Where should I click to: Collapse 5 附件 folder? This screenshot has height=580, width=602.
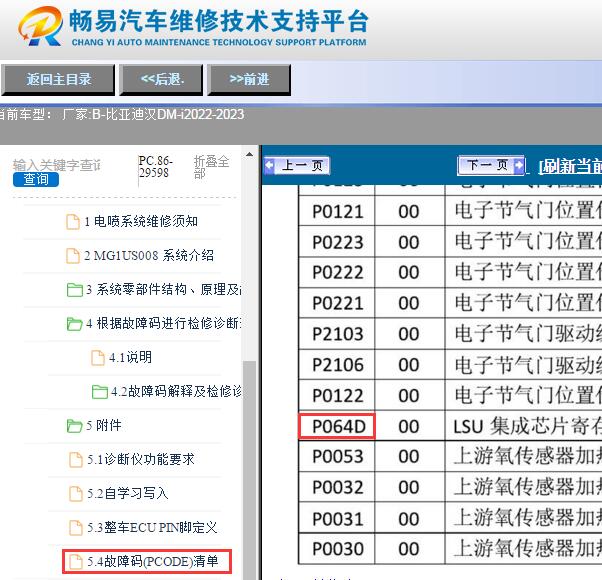pos(104,425)
